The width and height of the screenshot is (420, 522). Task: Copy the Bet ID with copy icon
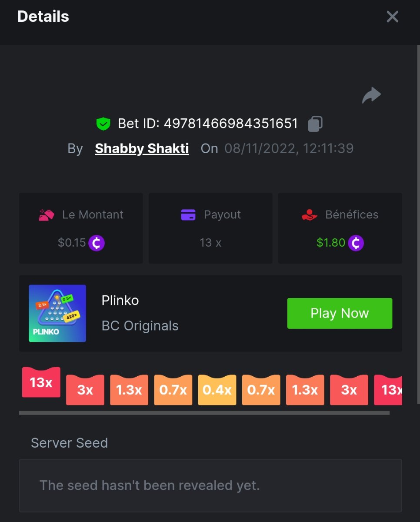[x=315, y=124]
